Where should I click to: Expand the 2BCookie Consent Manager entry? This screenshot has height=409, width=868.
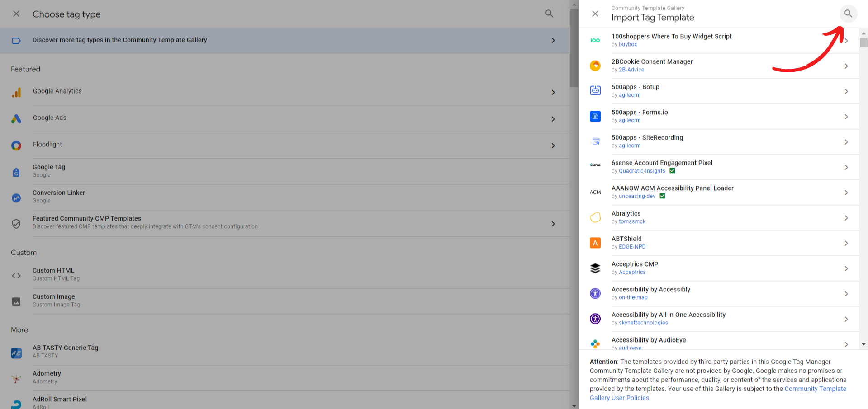pos(846,66)
